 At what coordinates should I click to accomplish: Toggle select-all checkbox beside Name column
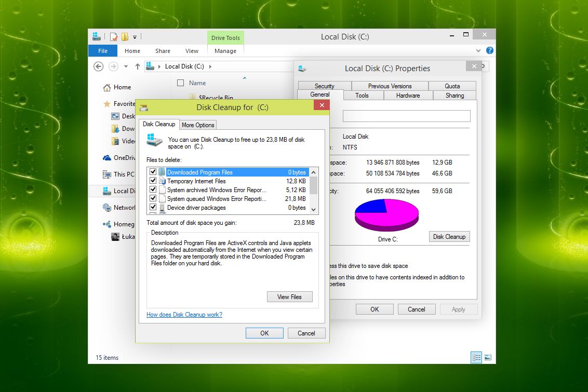click(180, 83)
